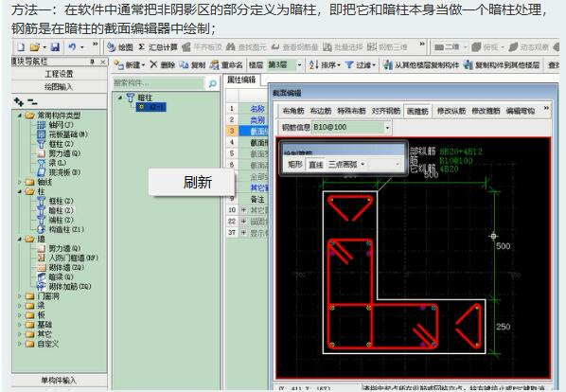Click the 单构件输入 navigation button
This screenshot has width=566, height=392.
(60, 381)
